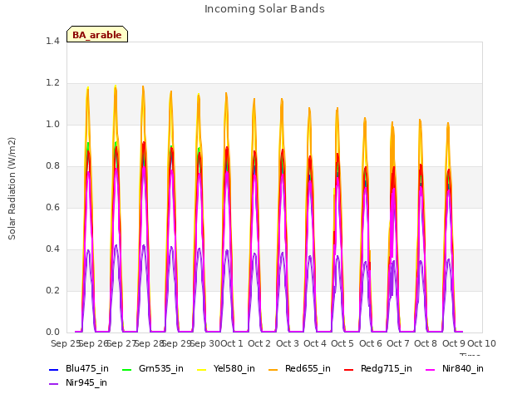Image resolution: width=532 pixels, height=399 pixels.
Task: Click the red Redg715_in legend swatch
Action: [x=348, y=369]
